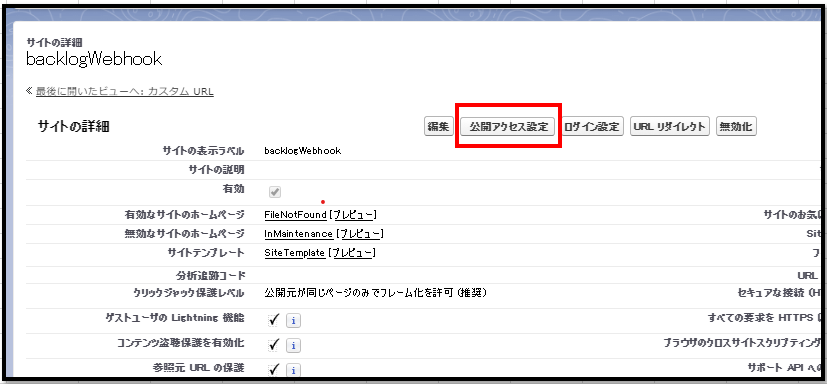Click the 分析追跡コード label

point(210,275)
